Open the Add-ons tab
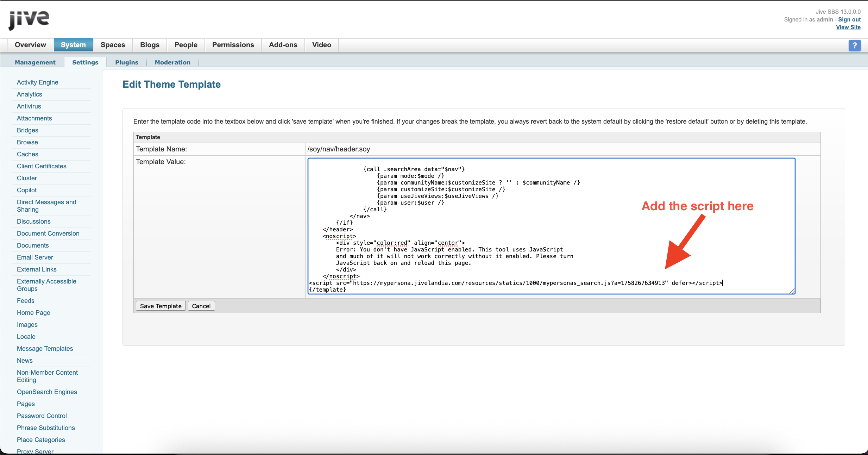 tap(283, 45)
